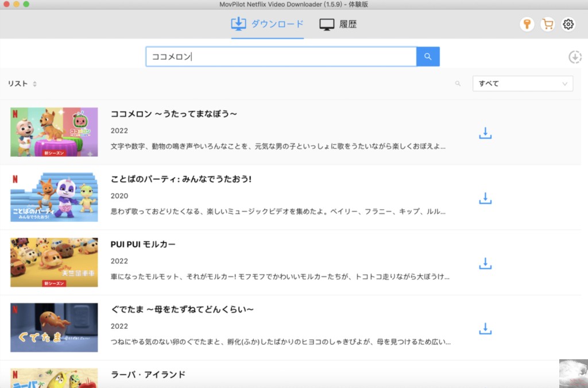The height and width of the screenshot is (388, 588).
Task: Open the shopping cart purchase icon
Action: coord(547,24)
